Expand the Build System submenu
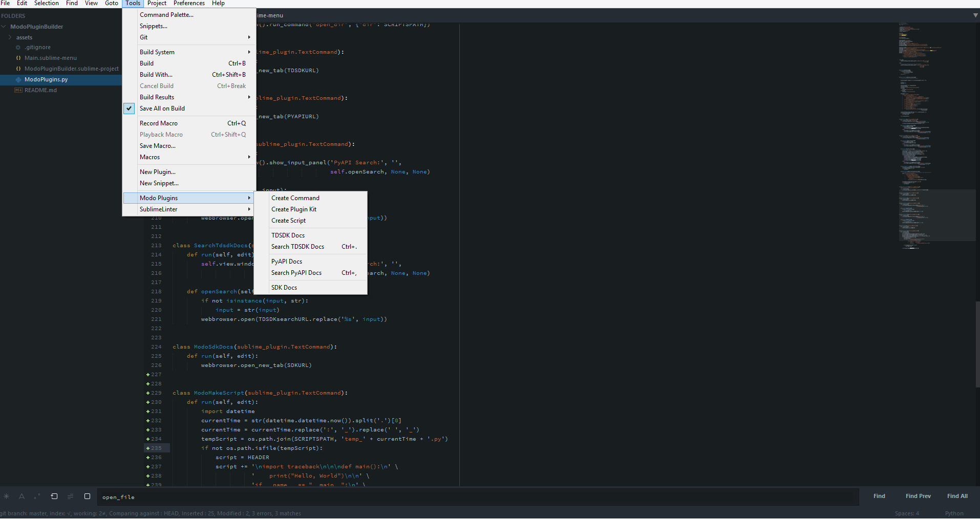The width and height of the screenshot is (980, 520). pyautogui.click(x=189, y=52)
